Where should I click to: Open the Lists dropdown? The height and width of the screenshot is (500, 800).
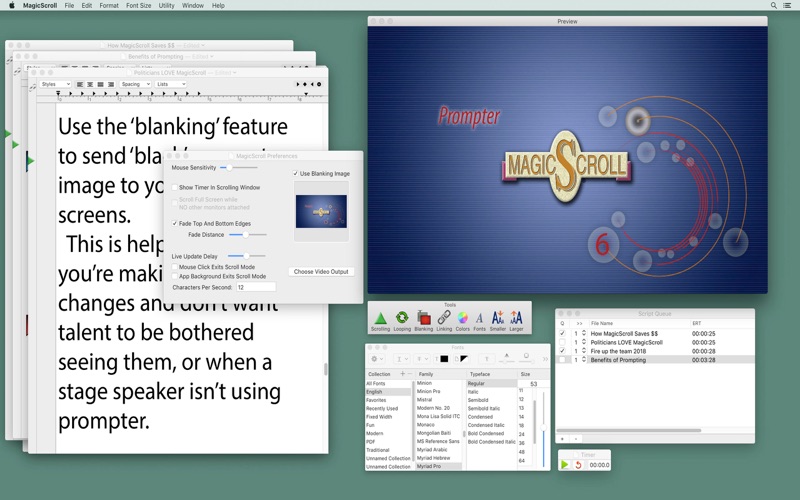click(170, 84)
